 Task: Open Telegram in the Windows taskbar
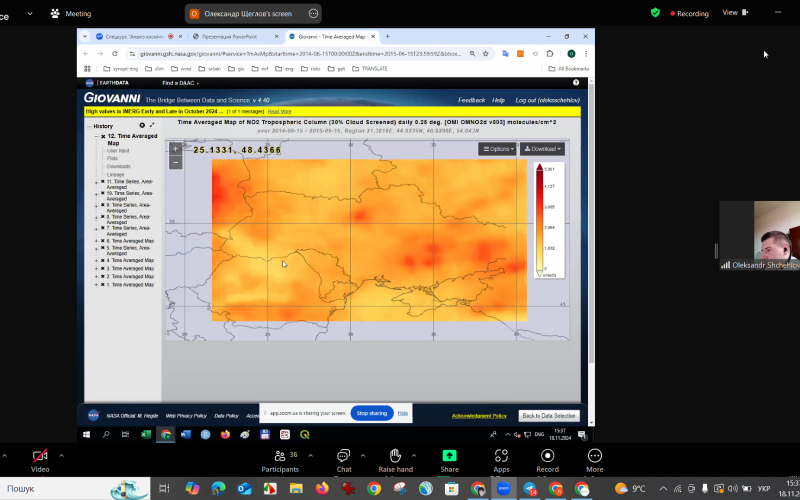pos(530,489)
